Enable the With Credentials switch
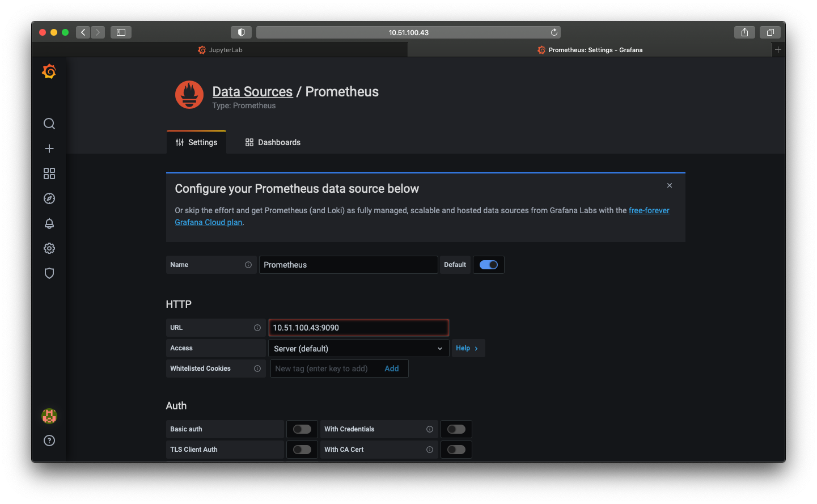 click(x=456, y=429)
